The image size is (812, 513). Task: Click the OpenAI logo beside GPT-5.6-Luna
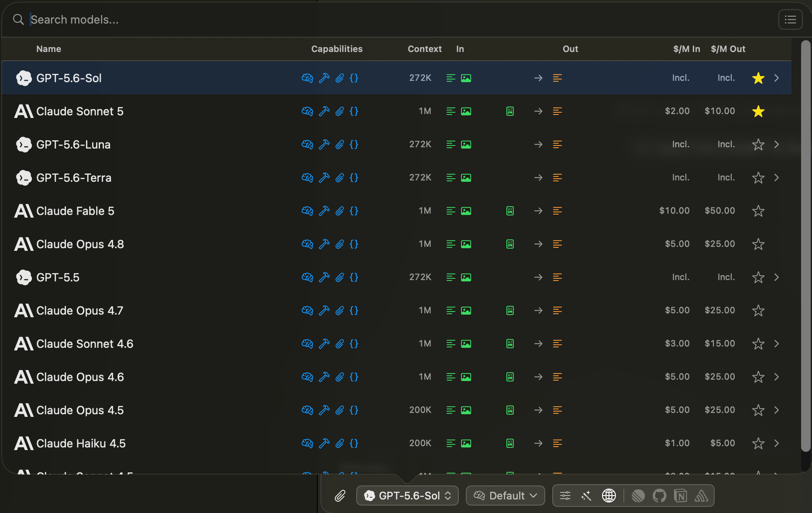[x=24, y=144]
